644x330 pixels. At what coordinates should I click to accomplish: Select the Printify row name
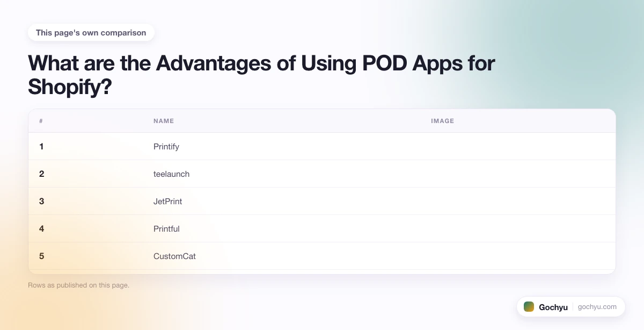coord(166,146)
